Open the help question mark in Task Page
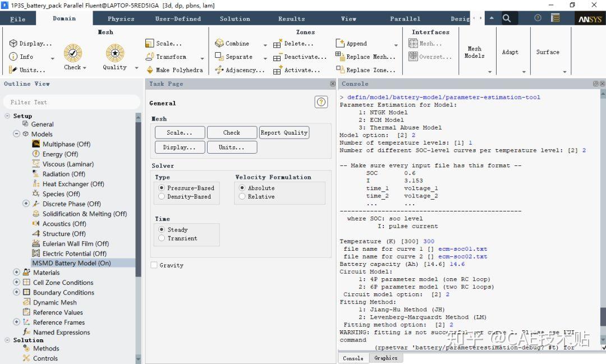The height and width of the screenshot is (364, 606). 321,102
